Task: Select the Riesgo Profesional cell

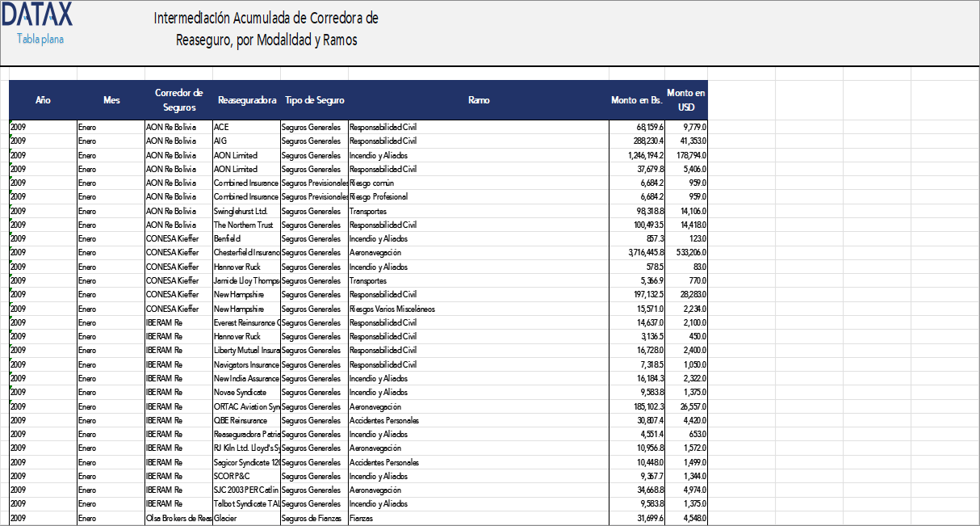Action: pos(379,196)
